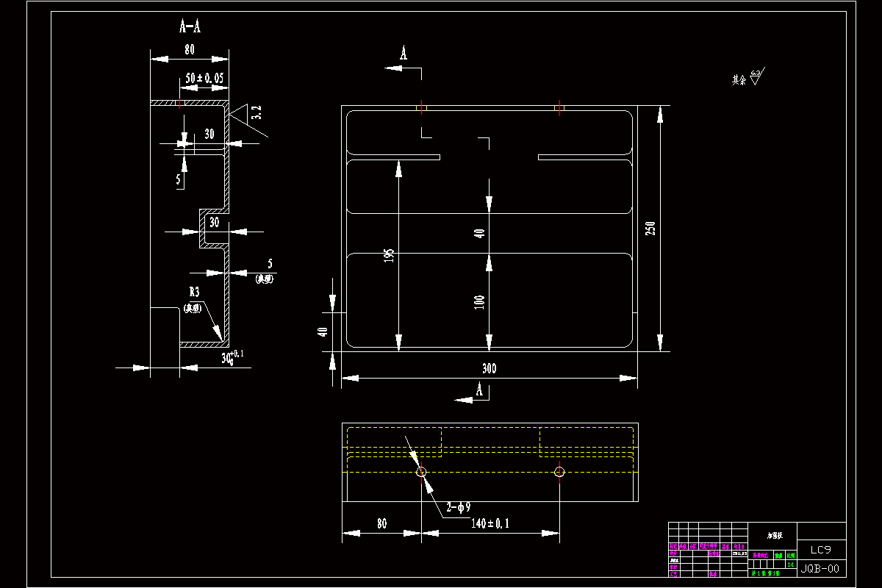Click the "250" overall height dimension

pyautogui.click(x=650, y=229)
